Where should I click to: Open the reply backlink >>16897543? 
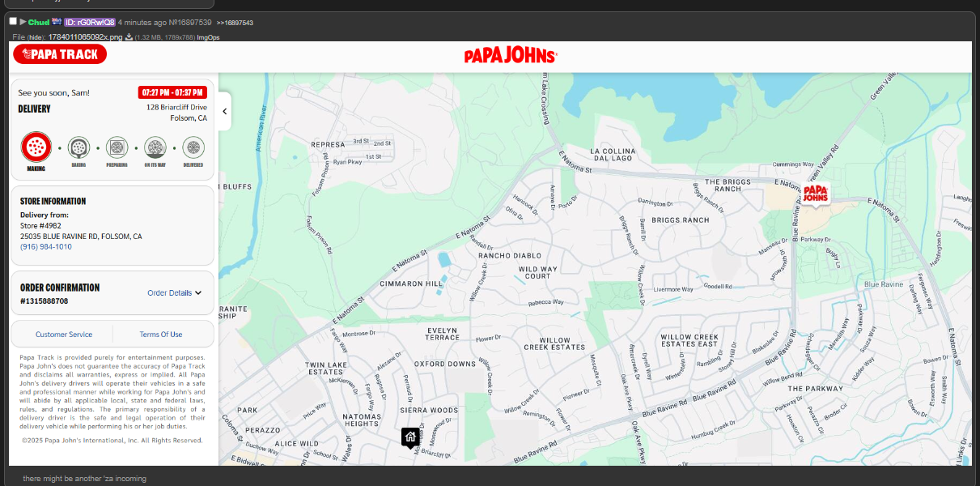[x=235, y=23]
